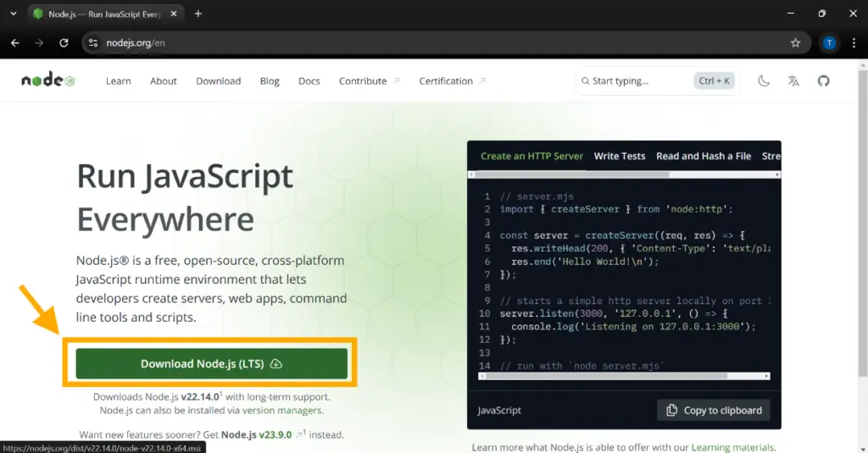Open the language selector icon

tap(793, 80)
